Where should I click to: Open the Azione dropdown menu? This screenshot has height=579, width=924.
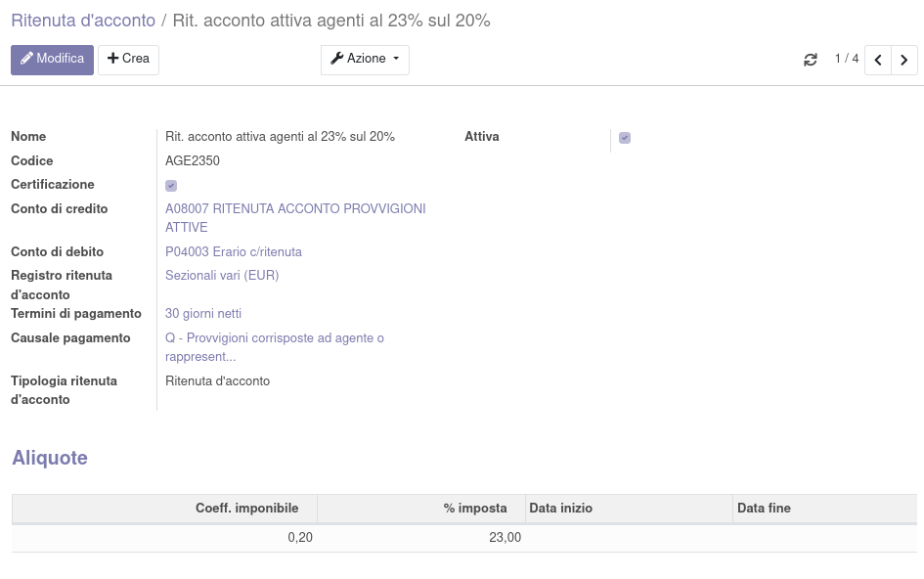(x=365, y=60)
